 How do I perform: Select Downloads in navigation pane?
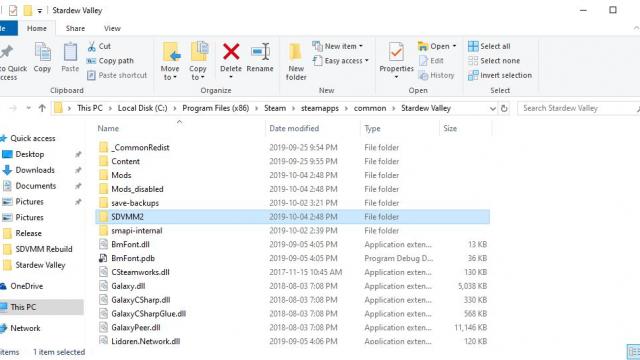(35, 170)
